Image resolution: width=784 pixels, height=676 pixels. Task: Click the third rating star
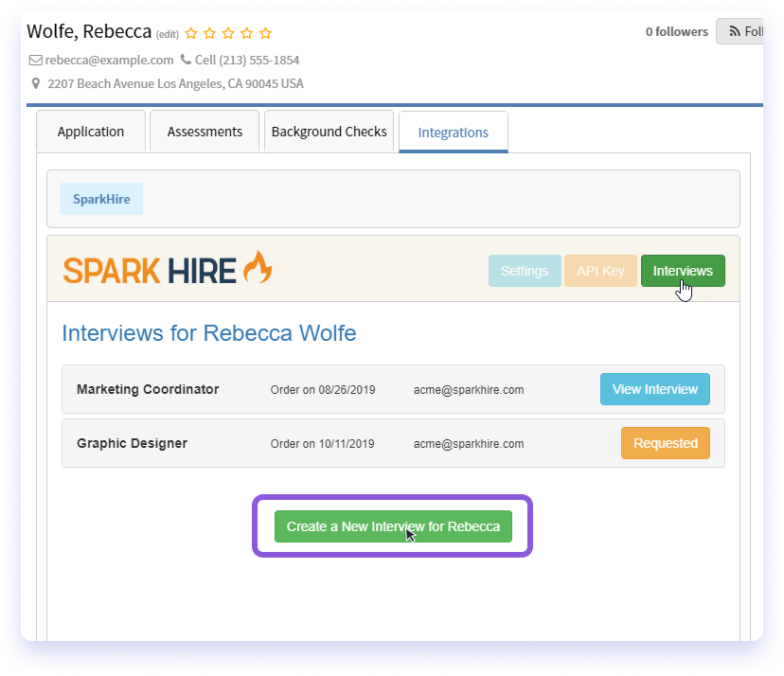(228, 33)
